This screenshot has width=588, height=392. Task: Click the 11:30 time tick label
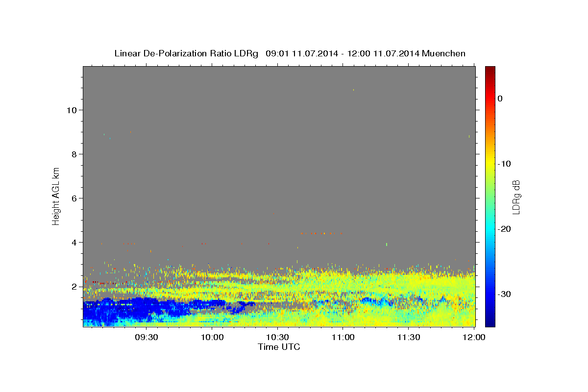(x=408, y=338)
